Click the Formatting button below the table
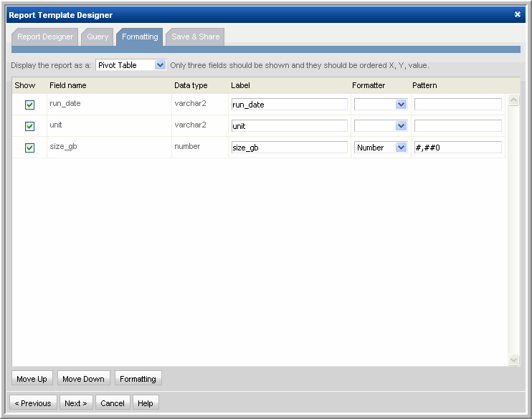The width and height of the screenshot is (532, 419). [138, 379]
